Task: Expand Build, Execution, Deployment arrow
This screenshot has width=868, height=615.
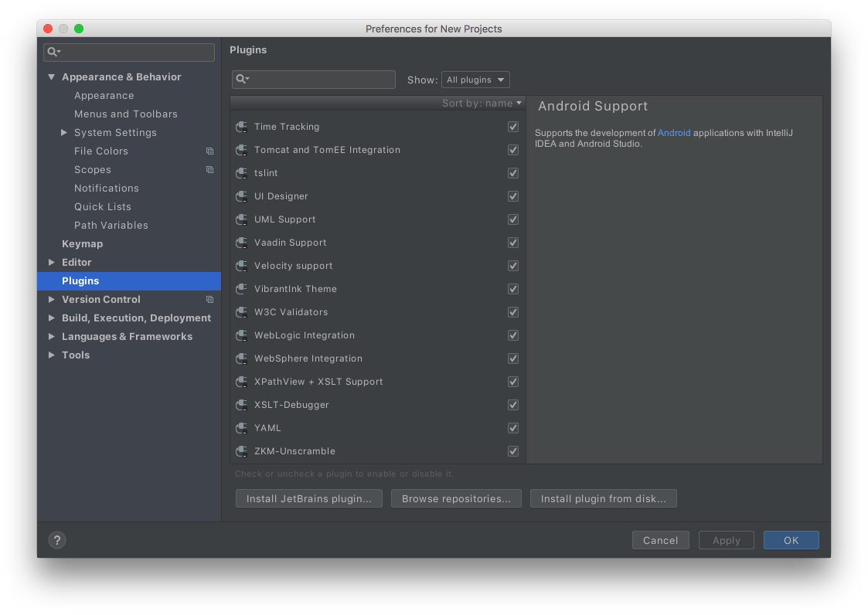Action: pos(52,318)
